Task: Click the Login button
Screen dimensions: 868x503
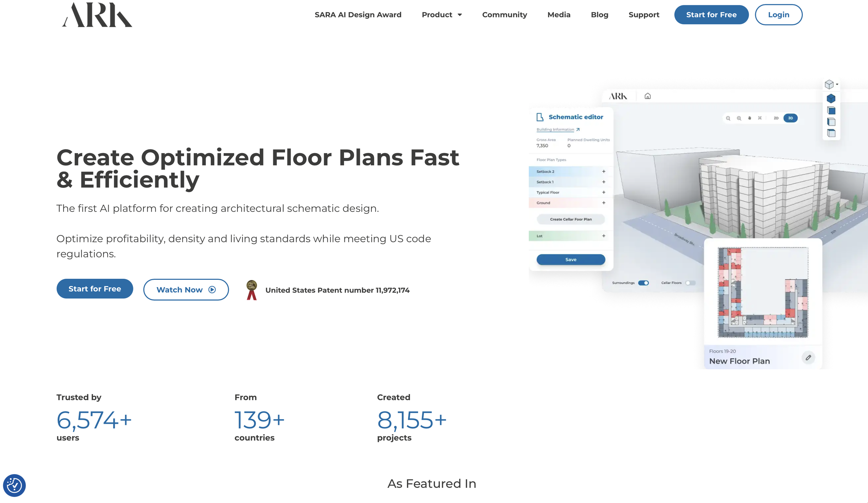Action: tap(778, 15)
